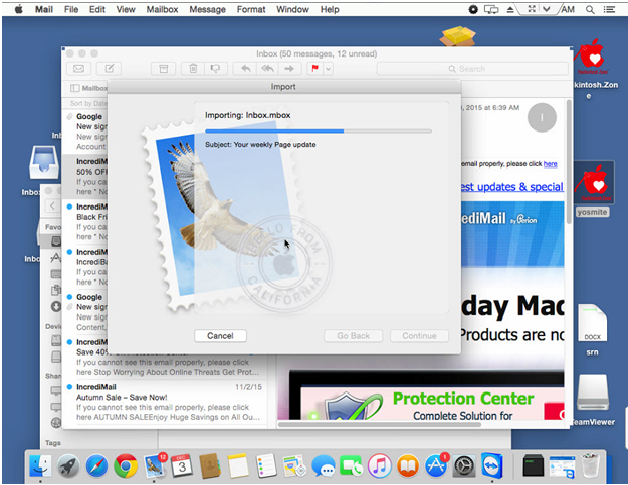The width and height of the screenshot is (628, 485).
Task: Click the import progress bar
Action: coord(318,131)
